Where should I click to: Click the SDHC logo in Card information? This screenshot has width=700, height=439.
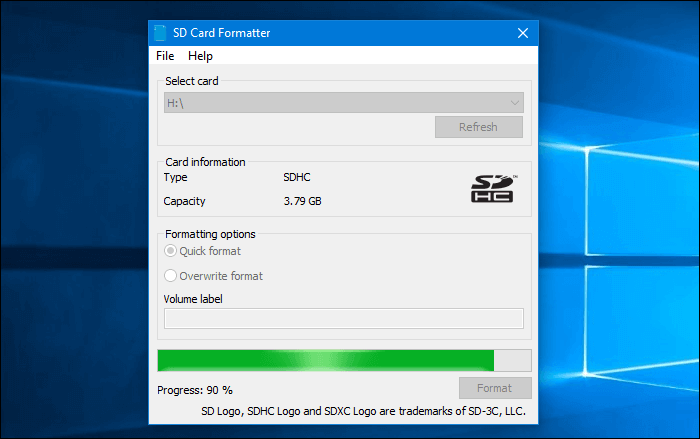pyautogui.click(x=494, y=188)
